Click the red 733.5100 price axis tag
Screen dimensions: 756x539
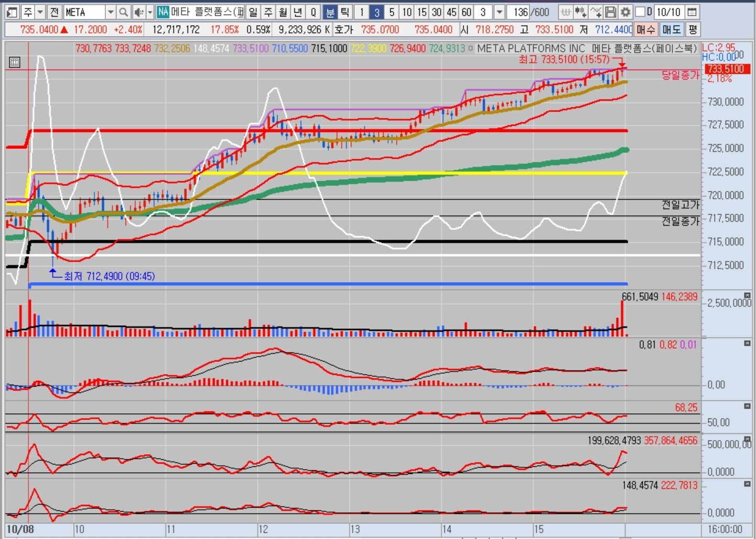tap(727, 69)
